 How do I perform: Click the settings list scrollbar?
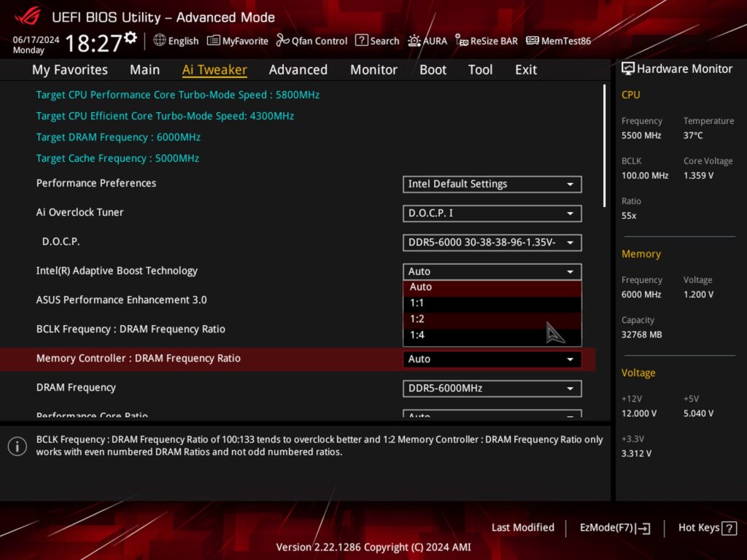(604, 146)
